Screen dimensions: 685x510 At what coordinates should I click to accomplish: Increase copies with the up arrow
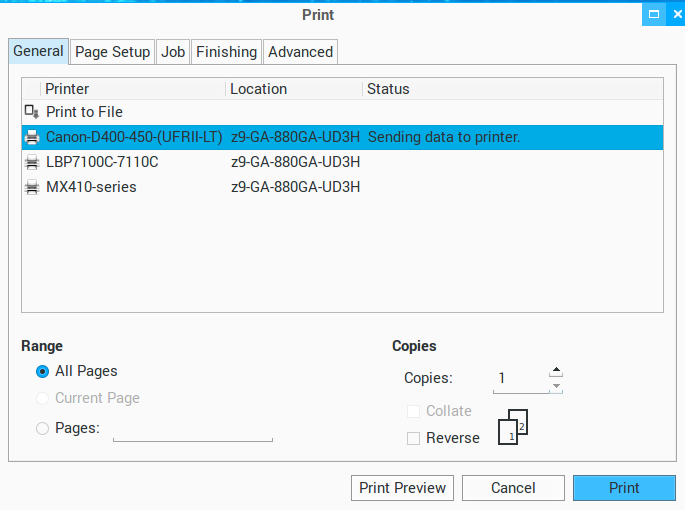557,371
